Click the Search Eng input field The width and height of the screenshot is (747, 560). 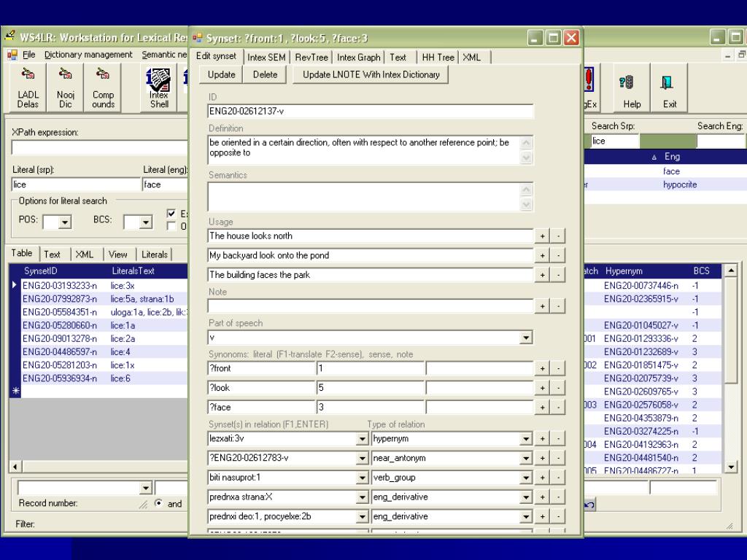pos(721,141)
